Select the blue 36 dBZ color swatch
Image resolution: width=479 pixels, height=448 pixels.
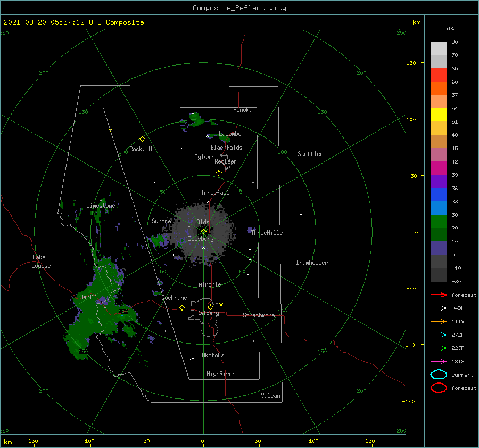pos(439,194)
